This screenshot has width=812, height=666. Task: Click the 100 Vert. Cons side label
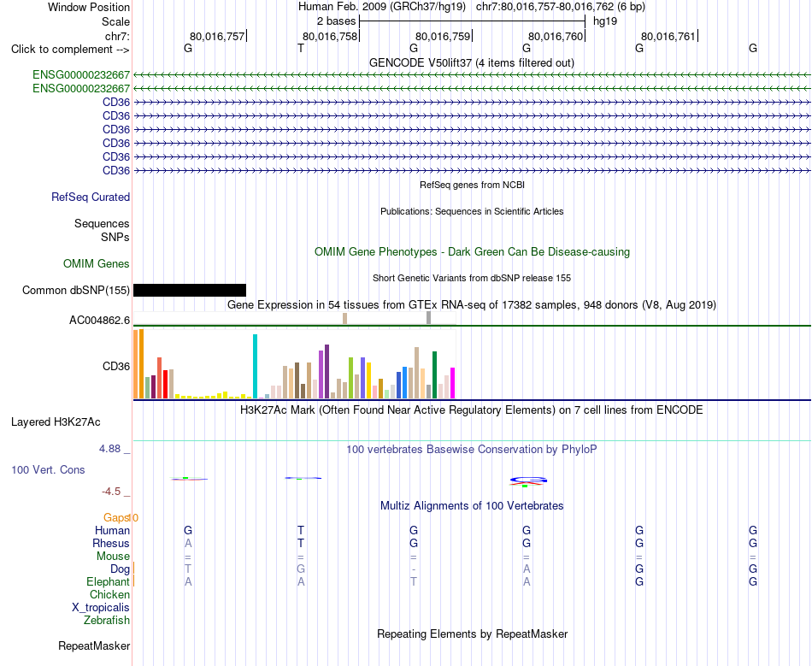(48, 469)
